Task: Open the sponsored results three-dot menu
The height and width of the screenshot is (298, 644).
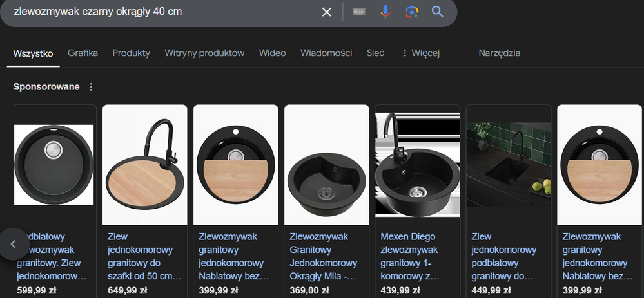Action: (91, 87)
